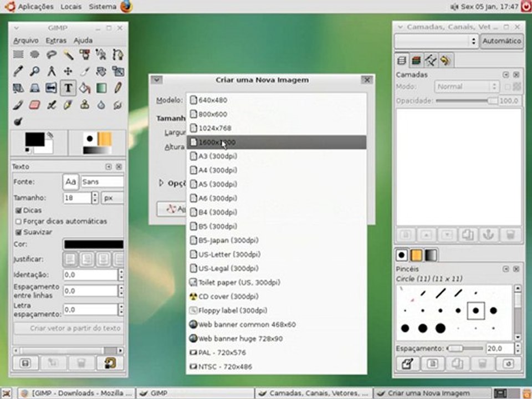Open the Ajuda menu

(x=83, y=40)
